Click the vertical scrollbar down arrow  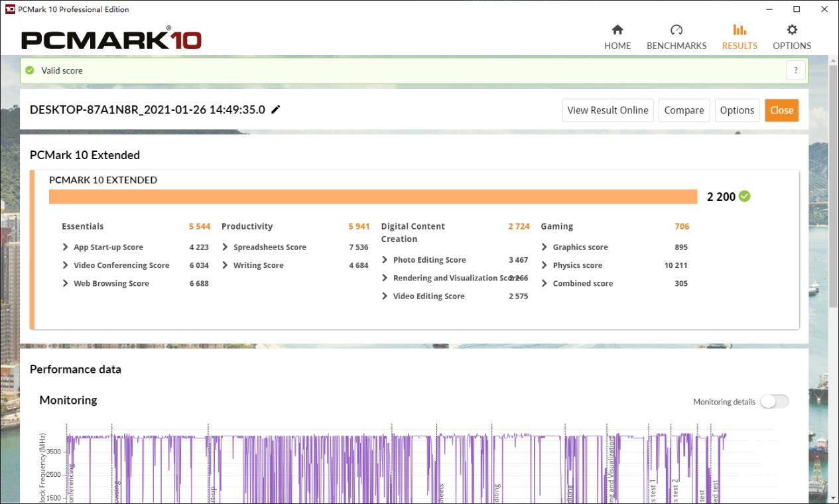(833, 497)
